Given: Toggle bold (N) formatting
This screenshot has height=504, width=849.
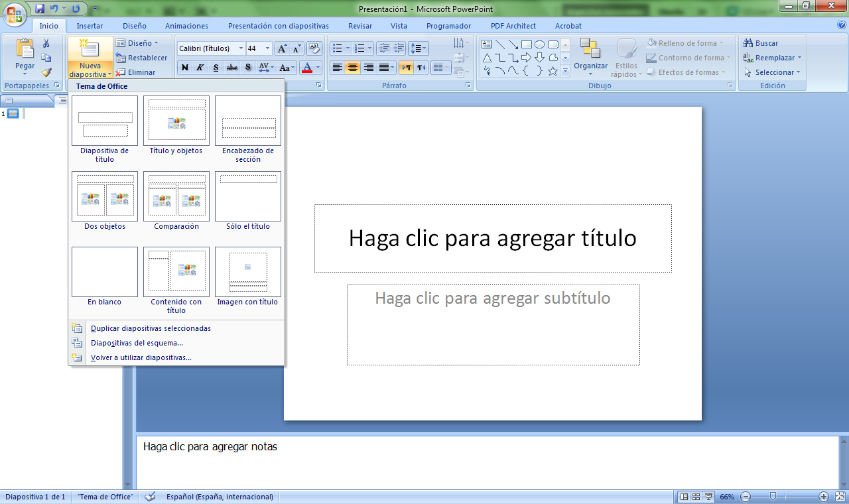Looking at the screenshot, I should pos(184,68).
